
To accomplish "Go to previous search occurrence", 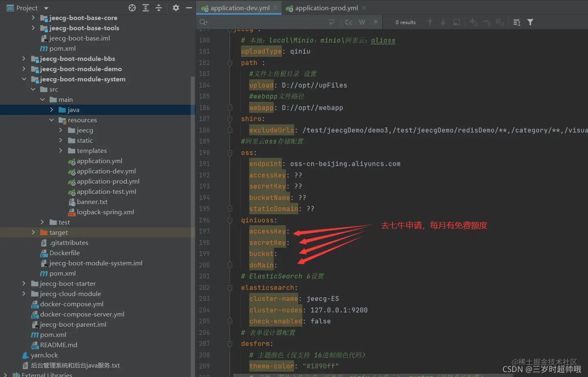I will point(430,22).
